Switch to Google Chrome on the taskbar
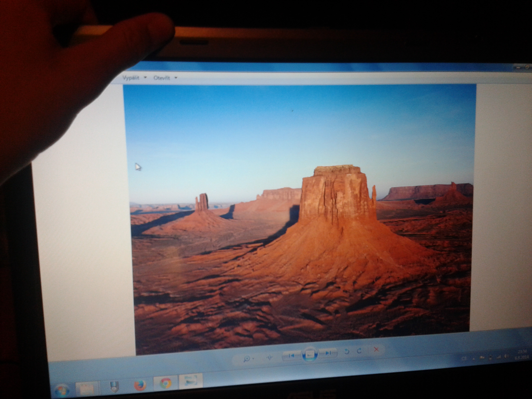This screenshot has width=532, height=399. pos(165,383)
